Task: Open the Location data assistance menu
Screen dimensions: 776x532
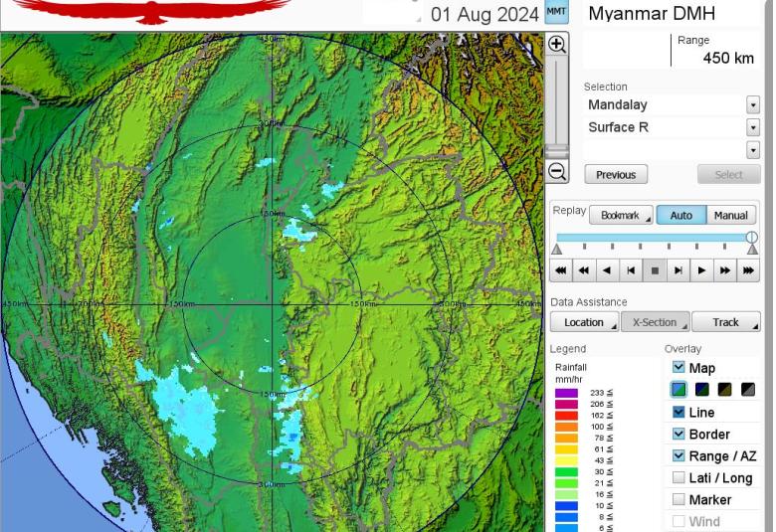Action: pyautogui.click(x=584, y=322)
